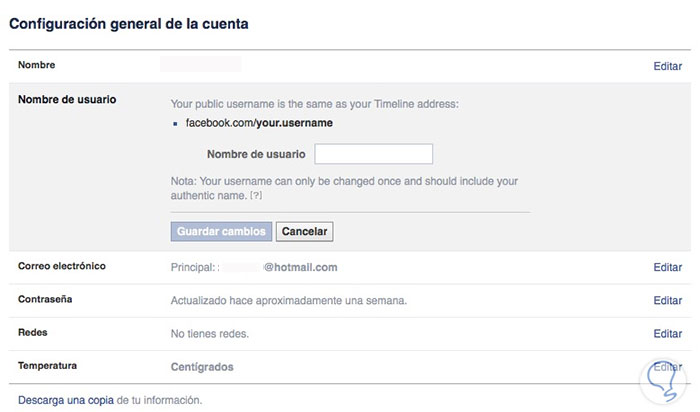Screen dimensions: 700x412
Task: Click the Cancelar button
Action: click(305, 231)
